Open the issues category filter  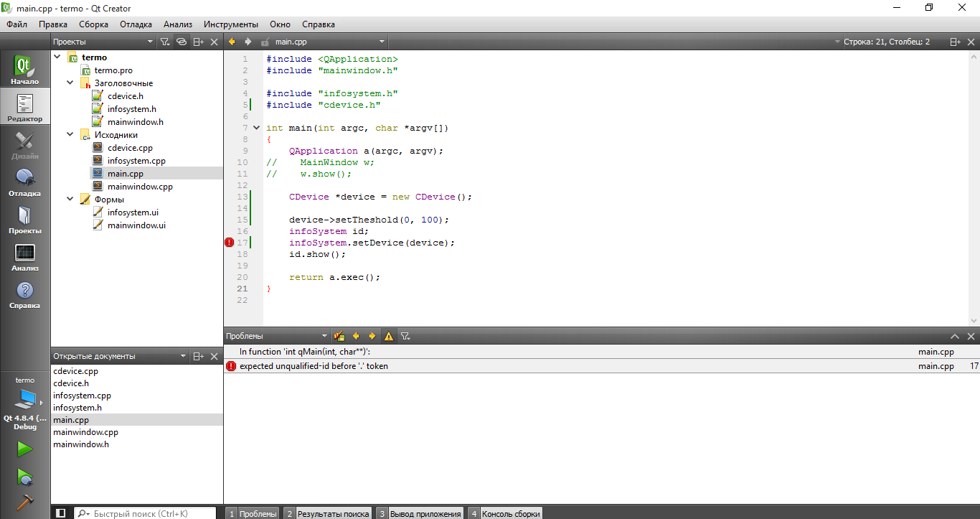point(405,336)
